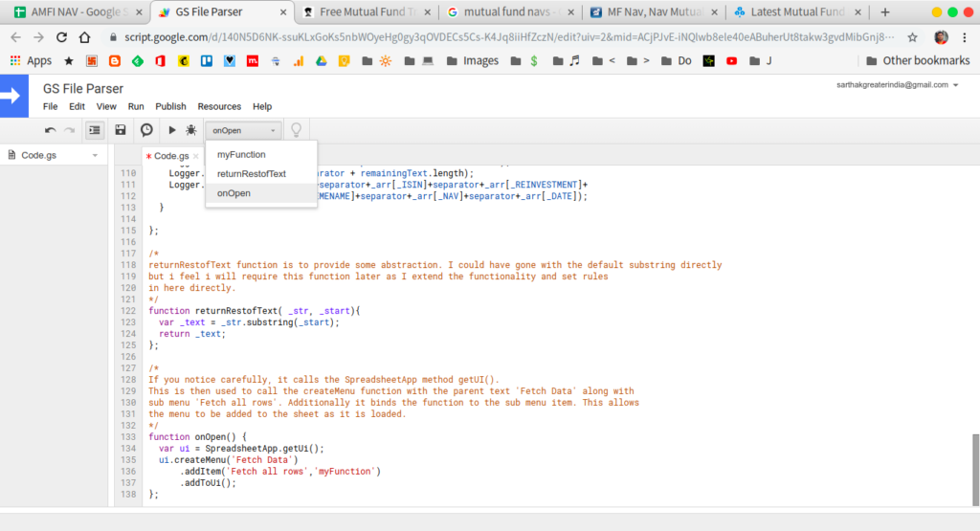980x531 pixels.
Task: Bookmark this page with the star icon
Action: click(912, 37)
